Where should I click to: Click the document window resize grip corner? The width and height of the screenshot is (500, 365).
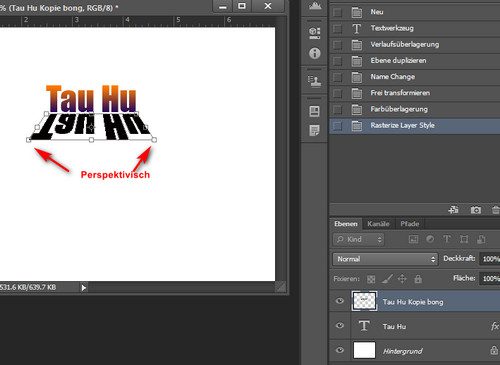click(x=281, y=287)
